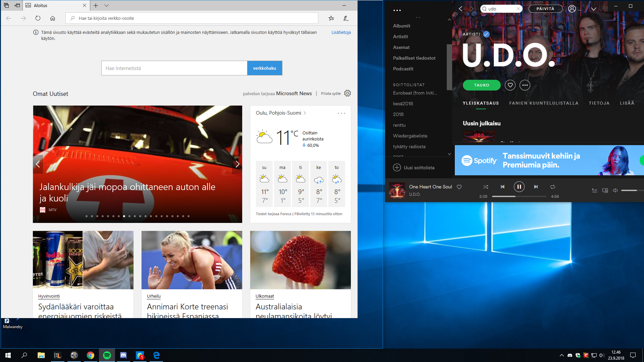Click the verkkohaku search button
Image resolution: width=644 pixels, height=362 pixels.
(264, 68)
